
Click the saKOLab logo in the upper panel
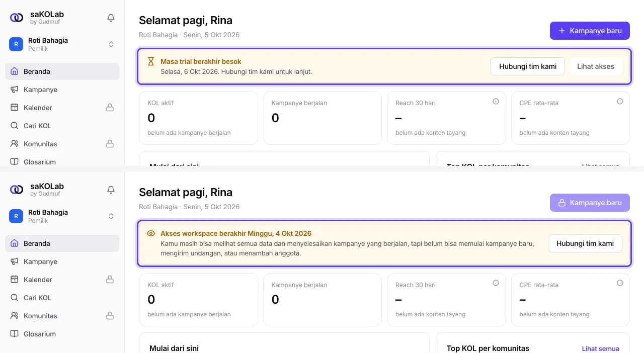[x=17, y=18]
